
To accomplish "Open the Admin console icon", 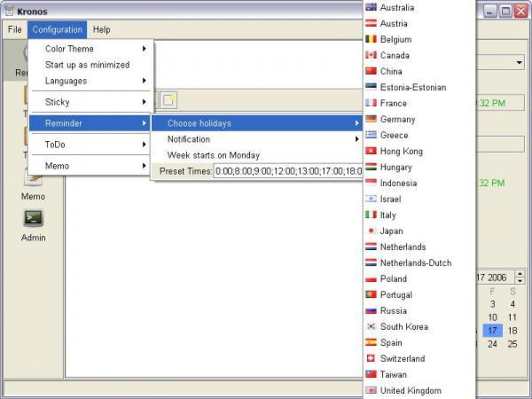I will [33, 218].
